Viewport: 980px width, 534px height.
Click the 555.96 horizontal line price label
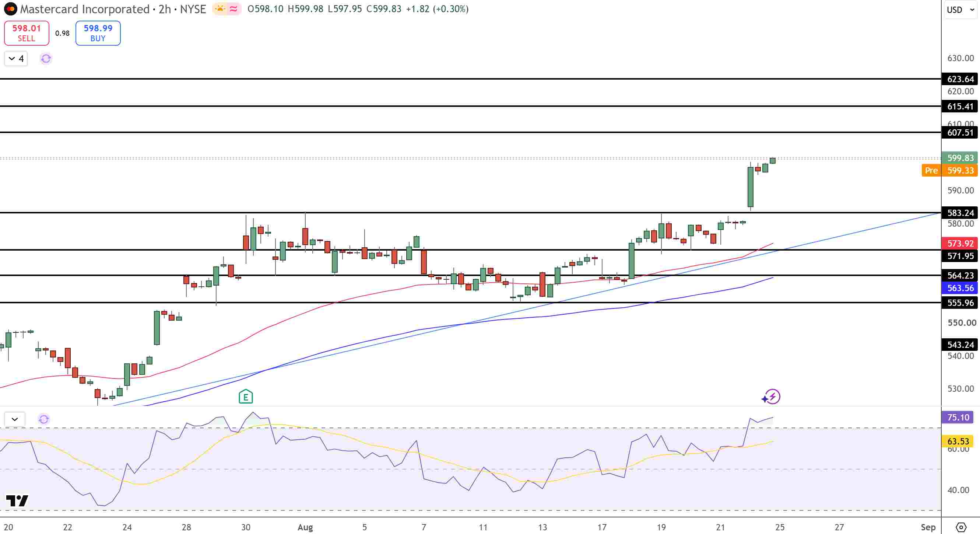click(959, 303)
